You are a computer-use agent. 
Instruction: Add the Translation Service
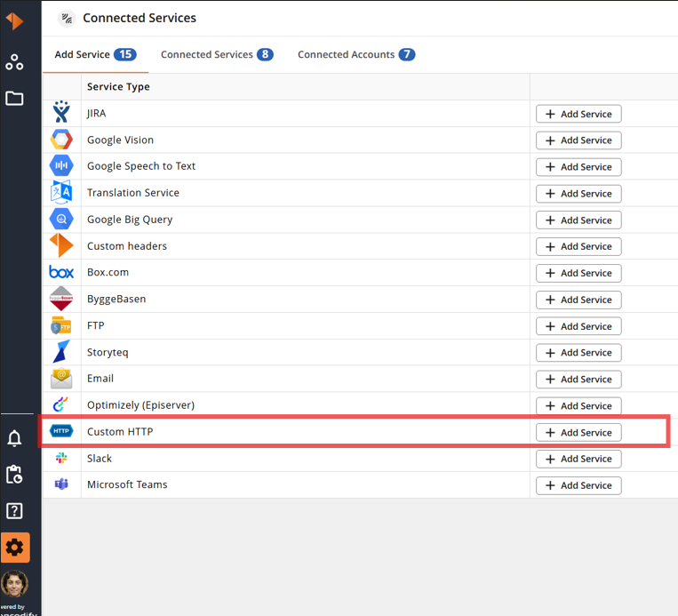(578, 194)
